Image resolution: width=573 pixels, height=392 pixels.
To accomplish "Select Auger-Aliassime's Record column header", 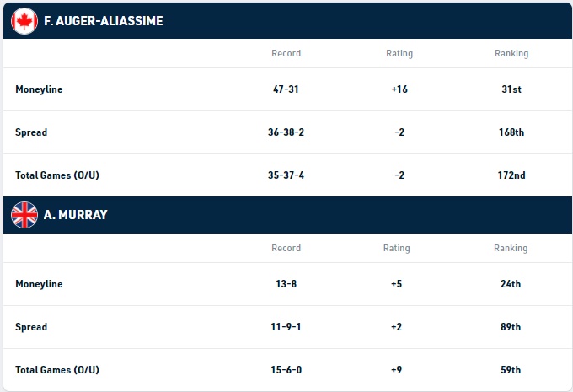I will pyautogui.click(x=286, y=53).
